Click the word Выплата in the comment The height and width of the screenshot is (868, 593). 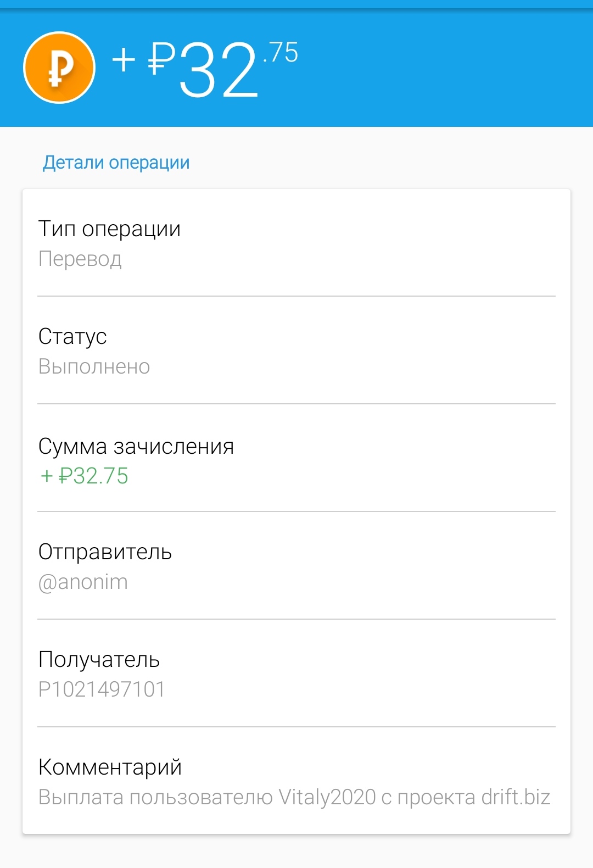[81, 797]
